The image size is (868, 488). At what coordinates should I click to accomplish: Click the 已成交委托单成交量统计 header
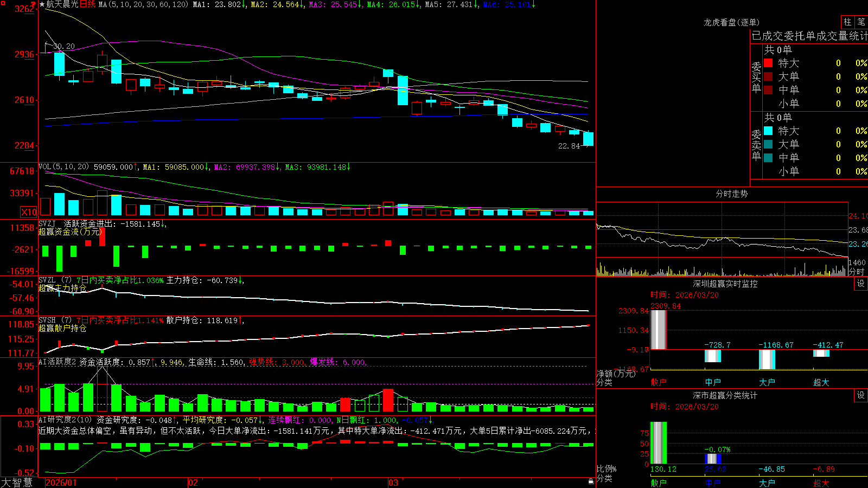[x=809, y=36]
